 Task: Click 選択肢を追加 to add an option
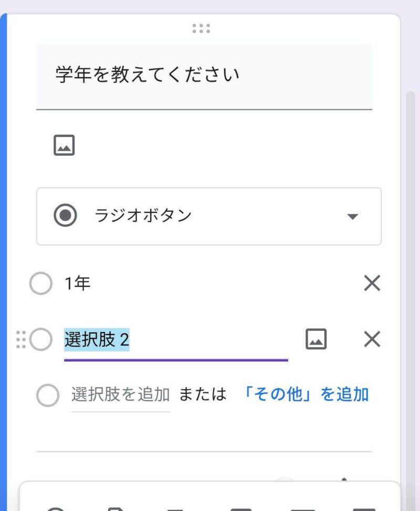[121, 394]
